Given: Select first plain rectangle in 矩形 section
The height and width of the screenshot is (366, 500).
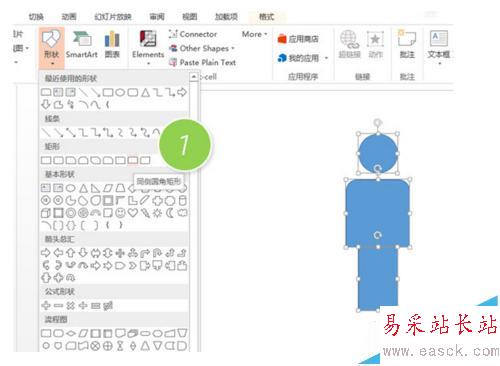Looking at the screenshot, I should [x=46, y=160].
